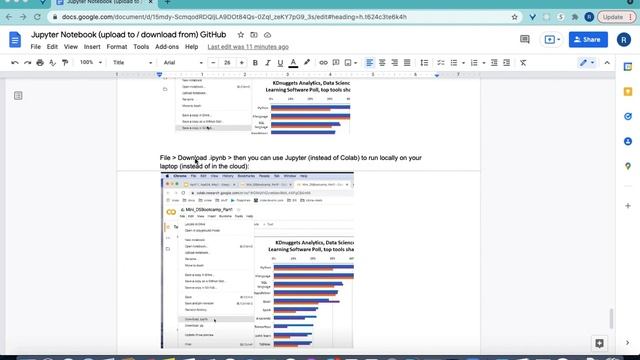Screen dimensions: 640x360
Task: Open the present to meeting dropdown
Action: pyautogui.click(x=552, y=40)
